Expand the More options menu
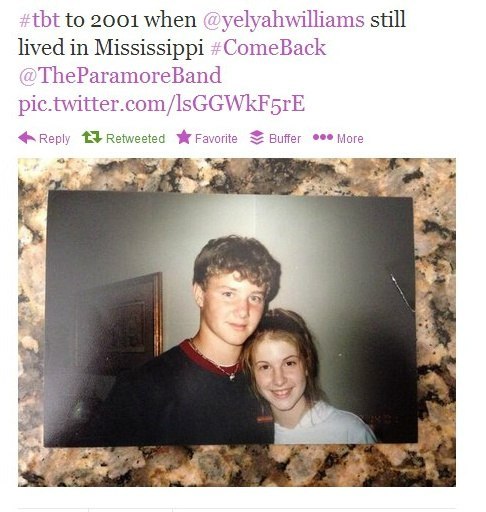Viewport: 486px width, 512px height. [350, 138]
